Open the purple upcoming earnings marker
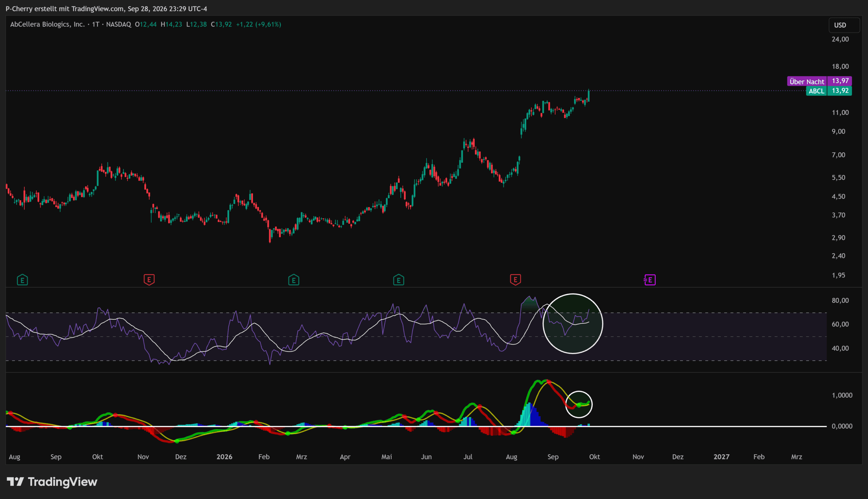 650,280
